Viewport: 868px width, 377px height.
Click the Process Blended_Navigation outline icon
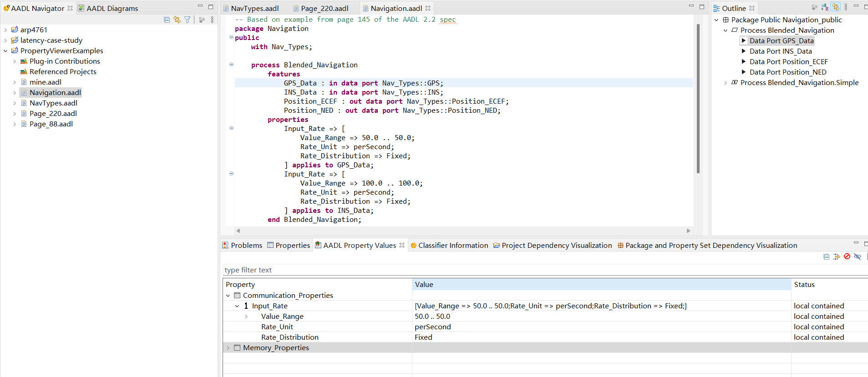[x=735, y=30]
